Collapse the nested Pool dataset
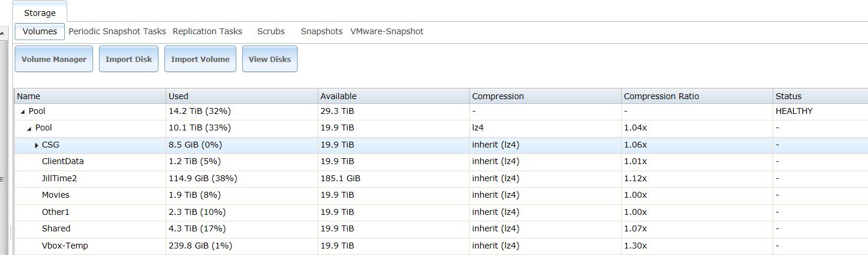The height and width of the screenshot is (255, 868). pos(29,128)
